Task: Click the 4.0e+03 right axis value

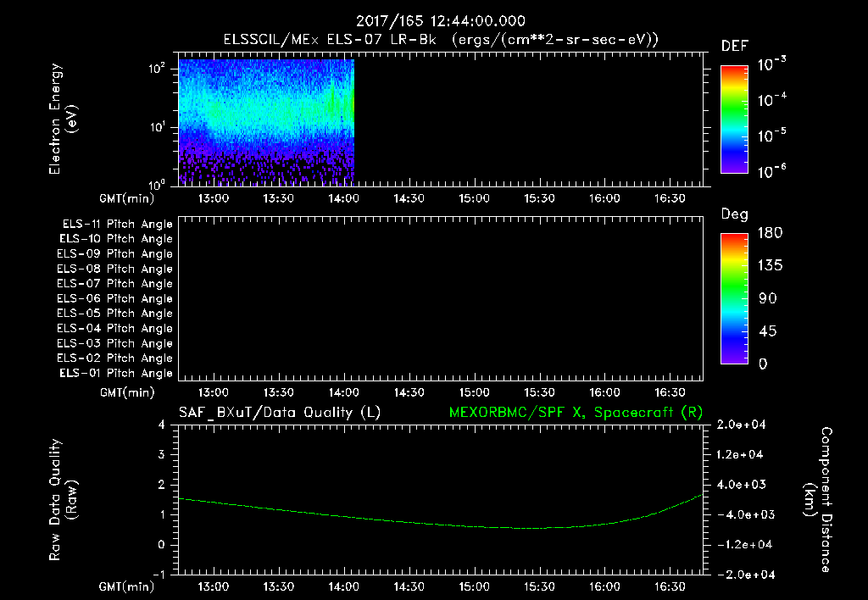Action: [741, 485]
